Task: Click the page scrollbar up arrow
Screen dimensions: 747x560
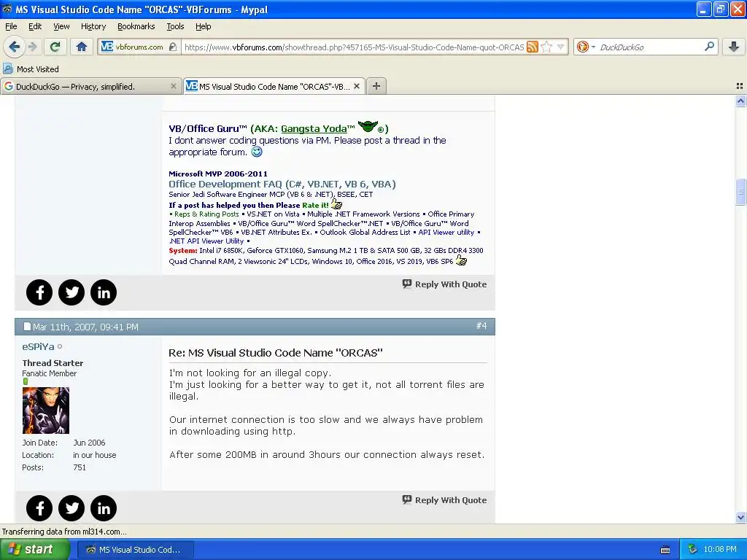Action: tap(740, 101)
